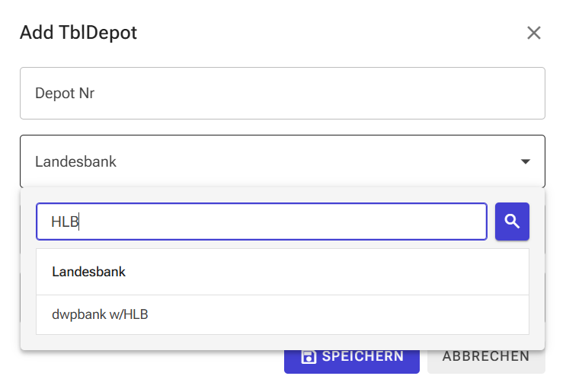Close the Add TblDepot dialog

coord(533,33)
